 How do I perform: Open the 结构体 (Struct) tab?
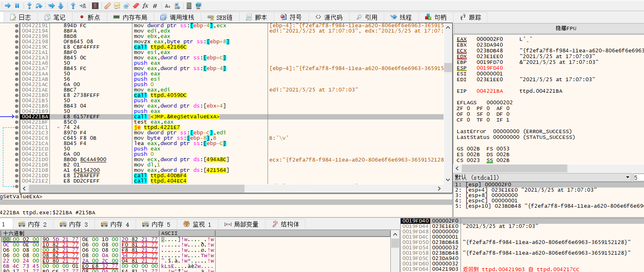pos(286,224)
